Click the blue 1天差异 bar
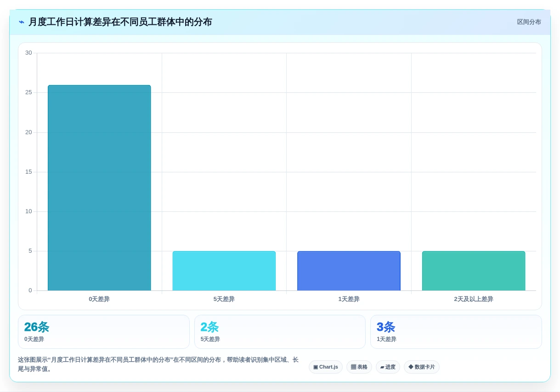Screen dimensions: 560x392 click(x=349, y=271)
